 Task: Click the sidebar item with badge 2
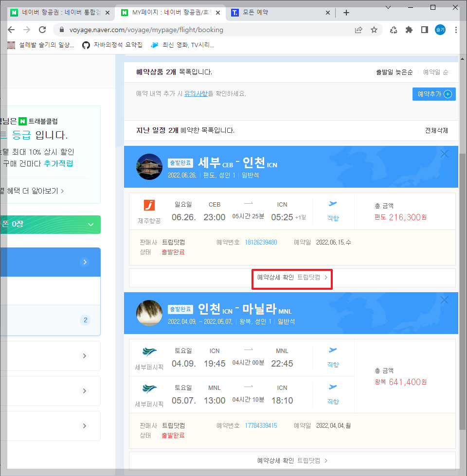[50, 320]
